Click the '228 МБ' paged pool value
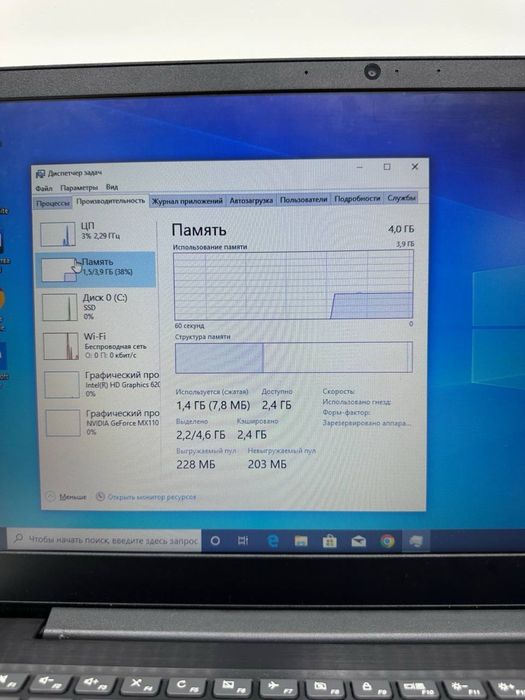 196,464
